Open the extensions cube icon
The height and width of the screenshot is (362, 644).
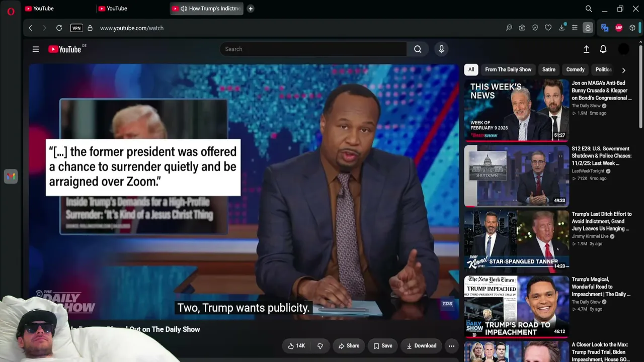[x=632, y=28]
